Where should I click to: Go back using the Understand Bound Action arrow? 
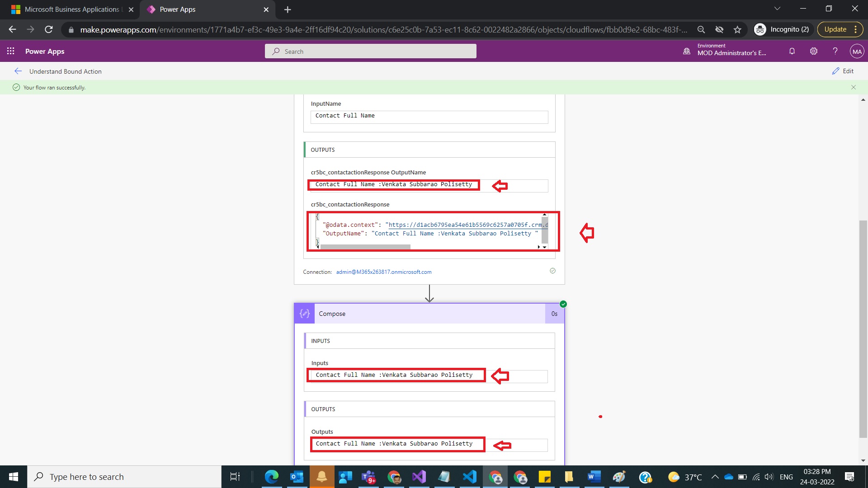coord(18,71)
